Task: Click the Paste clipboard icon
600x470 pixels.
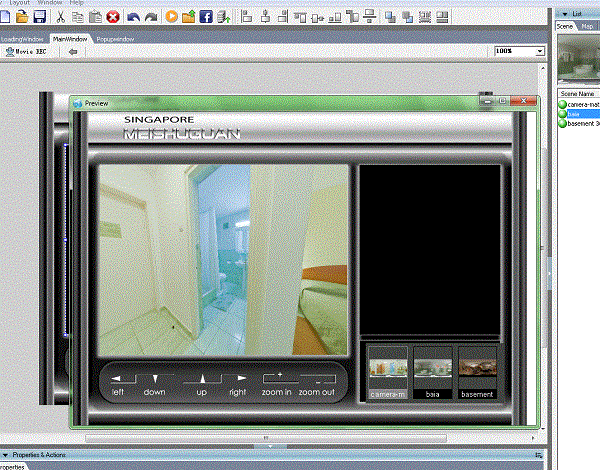Action: pyautogui.click(x=95, y=17)
